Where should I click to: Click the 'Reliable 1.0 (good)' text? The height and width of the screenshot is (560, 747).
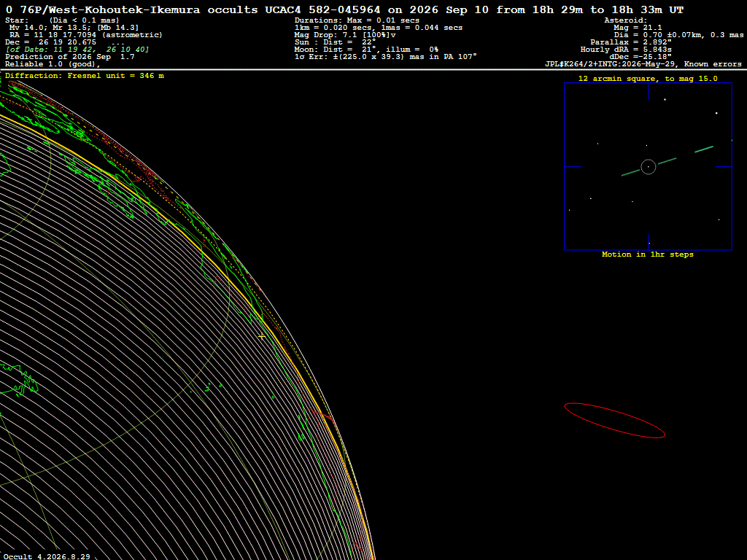pyautogui.click(x=53, y=64)
